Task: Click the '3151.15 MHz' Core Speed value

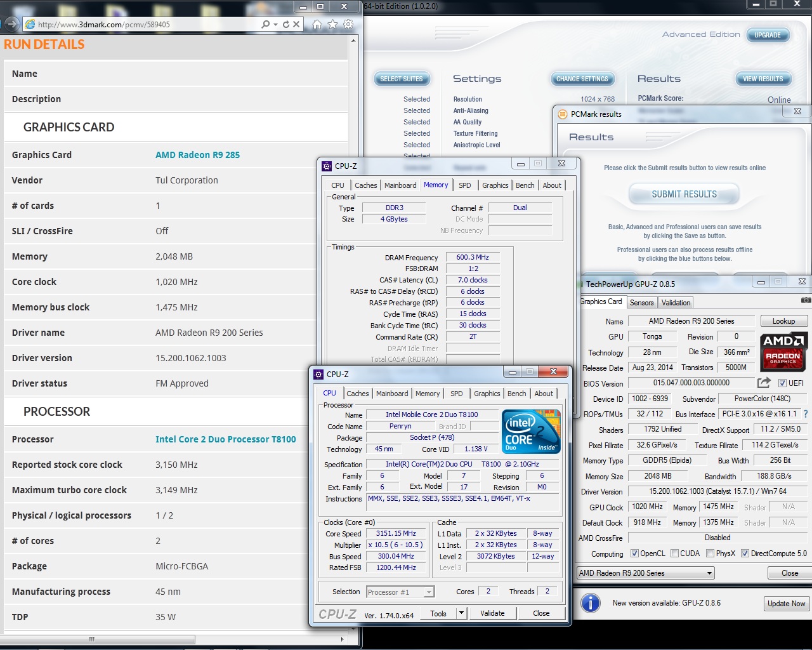Action: point(396,533)
